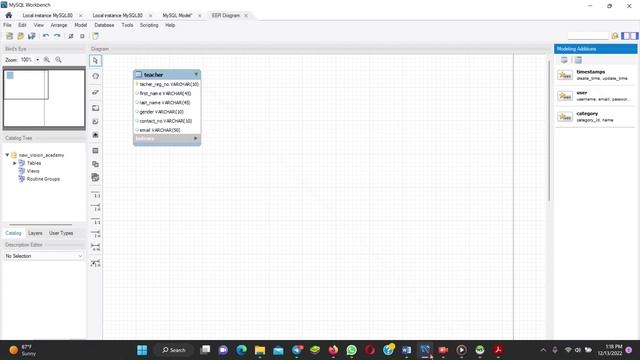Switch to the Layers tab

point(35,233)
